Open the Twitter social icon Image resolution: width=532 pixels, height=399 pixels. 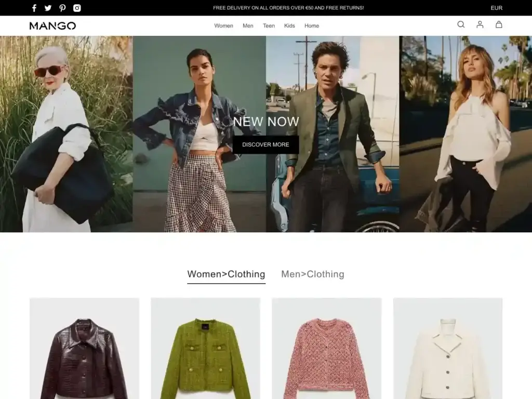pos(48,8)
